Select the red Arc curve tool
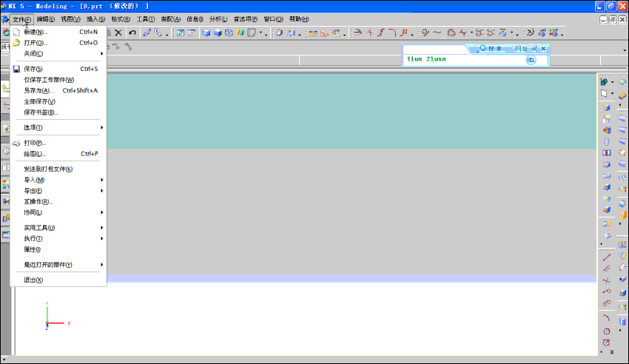 pyautogui.click(x=607, y=317)
